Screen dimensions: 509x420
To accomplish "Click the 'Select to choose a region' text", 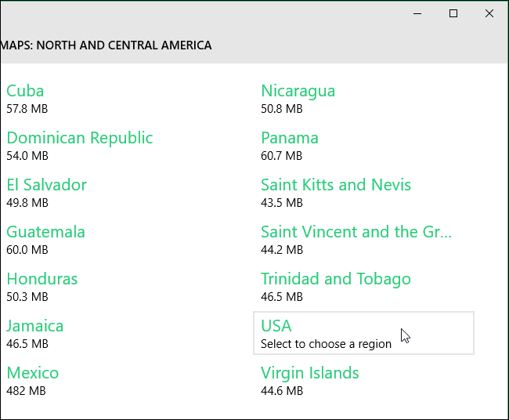I will 326,344.
